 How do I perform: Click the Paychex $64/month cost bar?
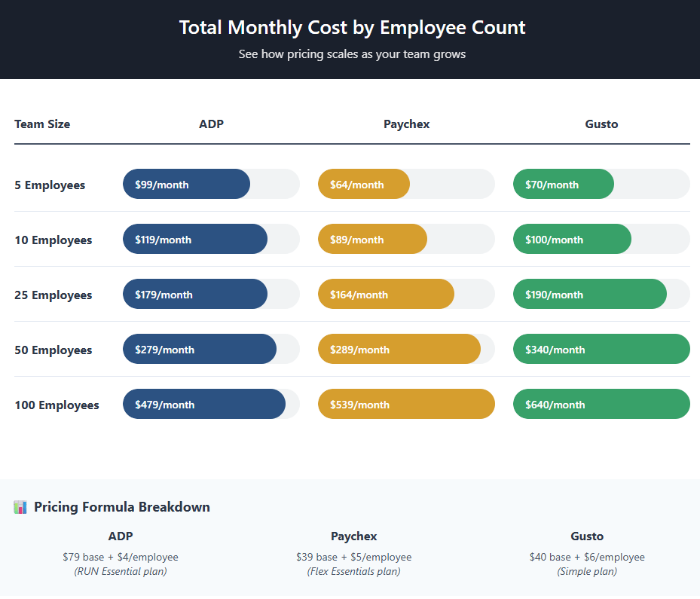point(364,184)
